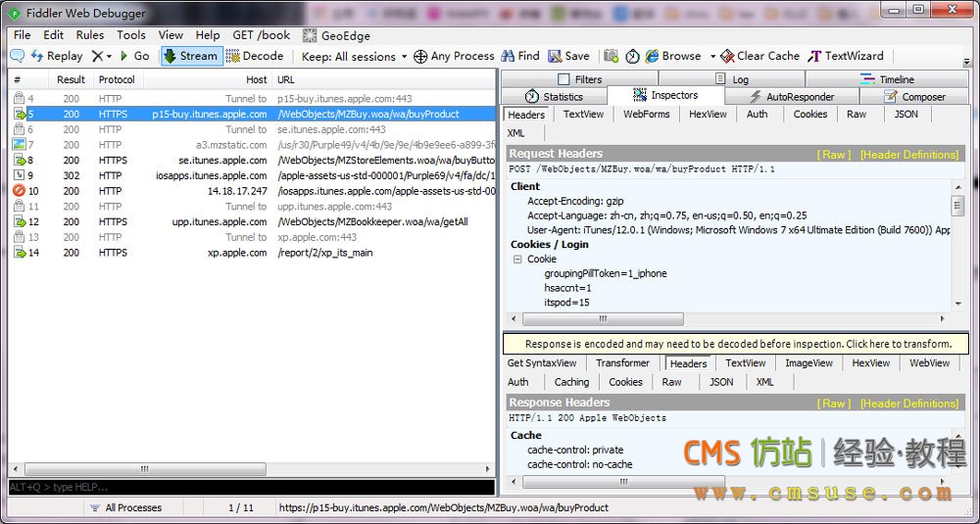This screenshot has width=980, height=524.
Task: Switch to the Timeline tab
Action: (887, 79)
